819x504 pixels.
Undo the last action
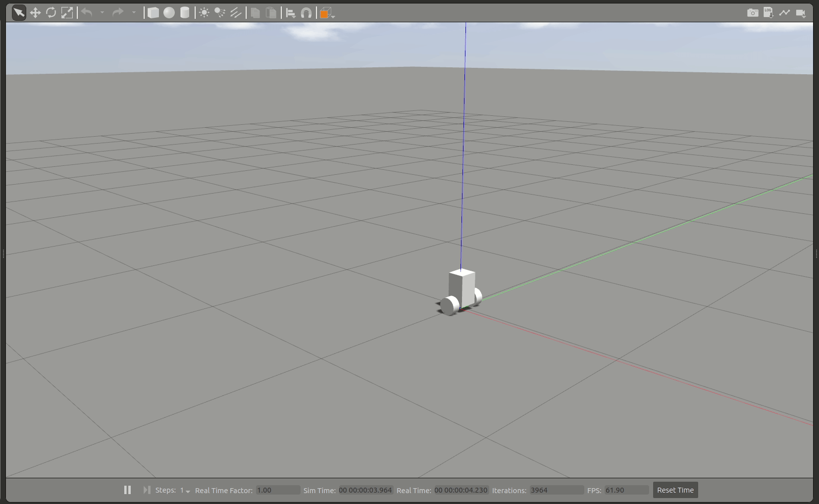pyautogui.click(x=87, y=13)
